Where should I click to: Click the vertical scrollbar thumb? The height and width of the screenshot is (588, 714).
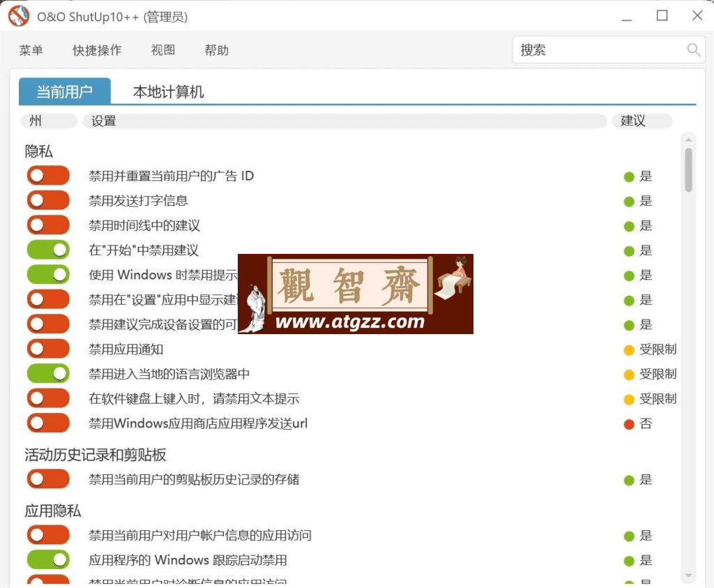tap(688, 169)
